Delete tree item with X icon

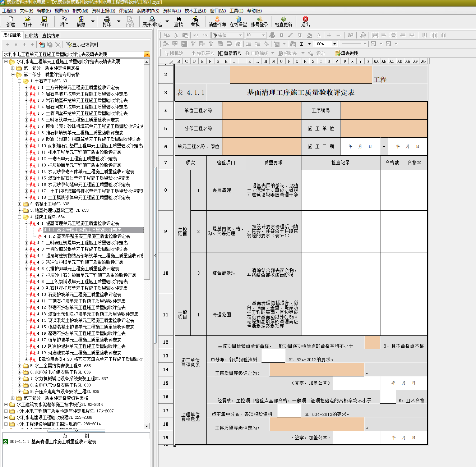coord(58,45)
